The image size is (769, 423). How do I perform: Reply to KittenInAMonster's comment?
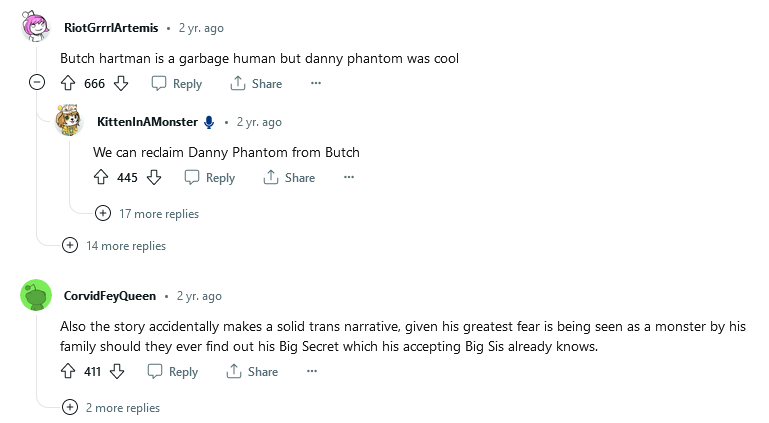[x=210, y=178]
